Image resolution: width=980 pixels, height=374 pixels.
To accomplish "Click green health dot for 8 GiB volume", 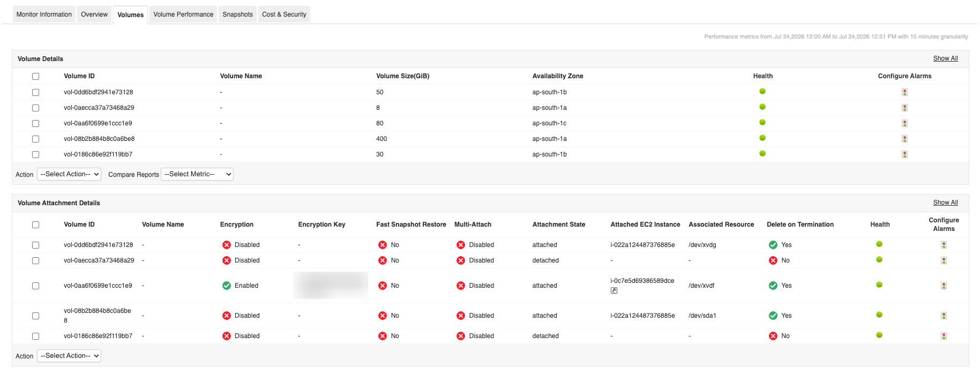I will (762, 107).
